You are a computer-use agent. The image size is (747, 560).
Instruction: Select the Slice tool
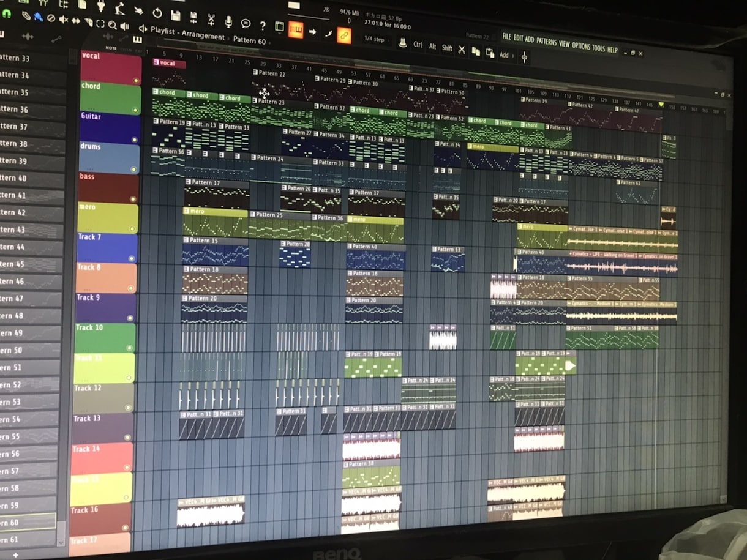pos(88,22)
